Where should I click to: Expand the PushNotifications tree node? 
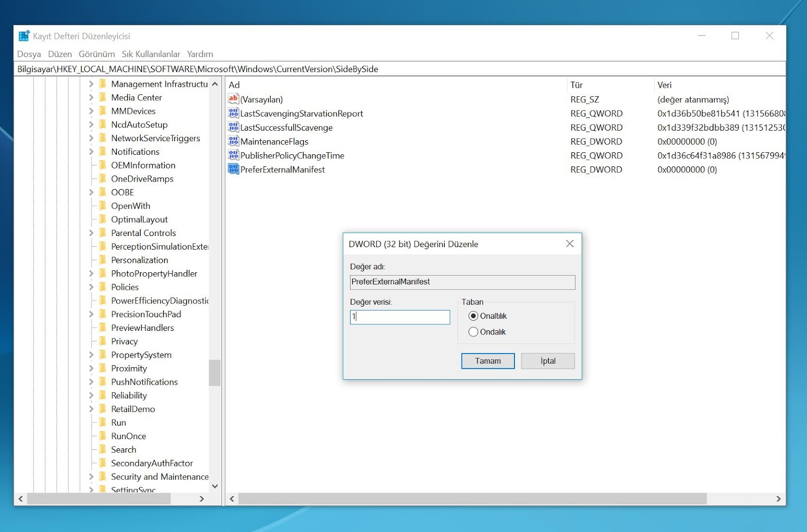91,382
